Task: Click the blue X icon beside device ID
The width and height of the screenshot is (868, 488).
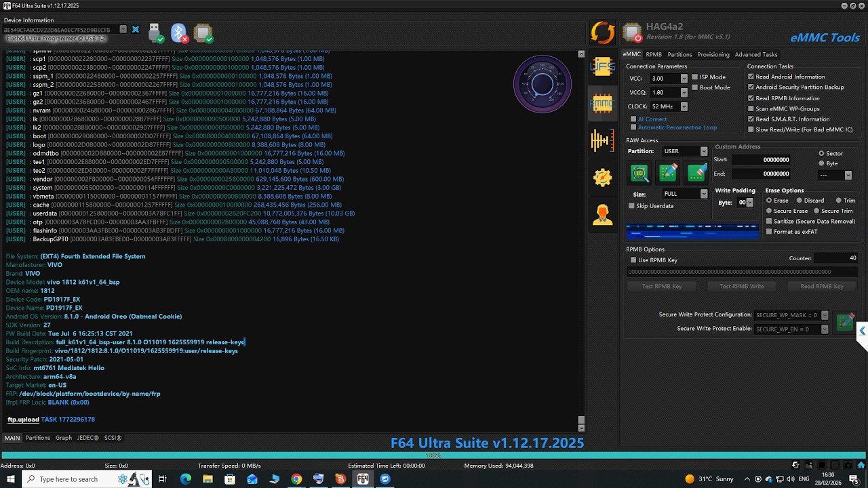Action: point(136,30)
